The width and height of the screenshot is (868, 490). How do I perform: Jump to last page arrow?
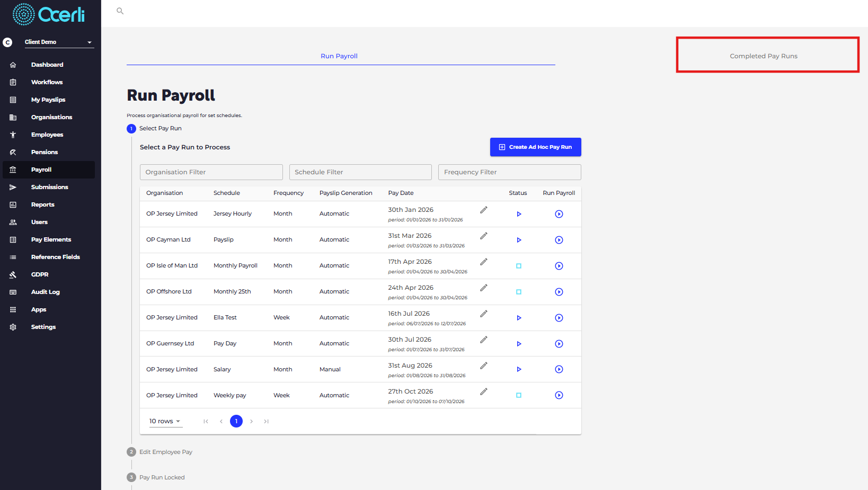[x=267, y=422]
